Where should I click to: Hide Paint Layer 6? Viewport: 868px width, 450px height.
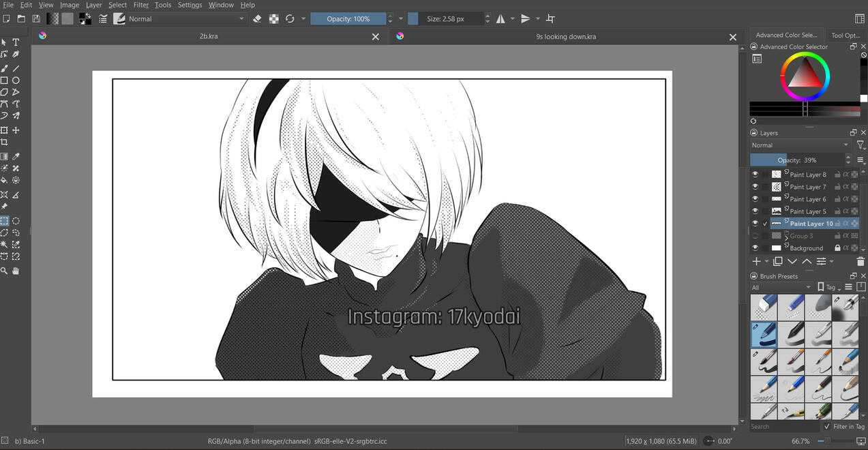[x=755, y=199]
